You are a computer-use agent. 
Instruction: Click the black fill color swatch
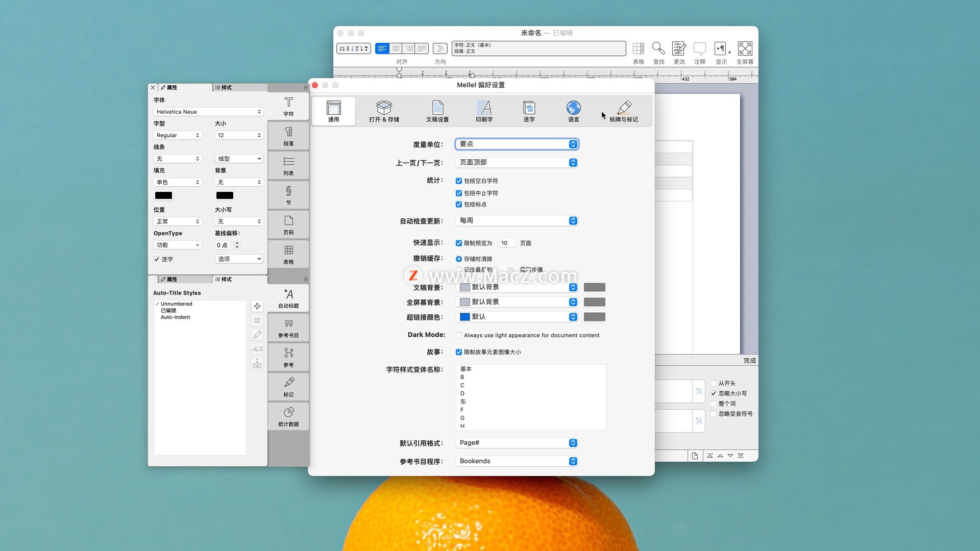pos(163,196)
